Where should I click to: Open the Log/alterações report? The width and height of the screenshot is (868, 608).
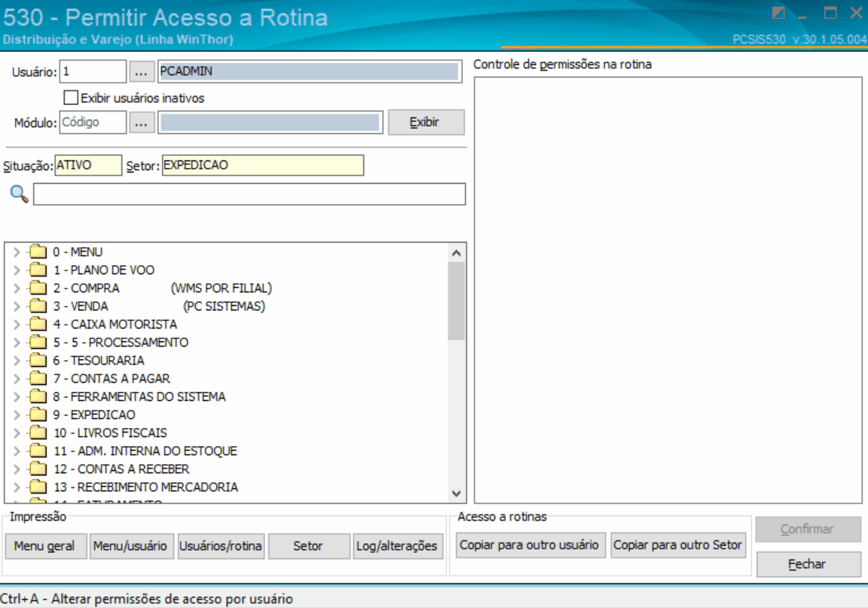coord(398,546)
